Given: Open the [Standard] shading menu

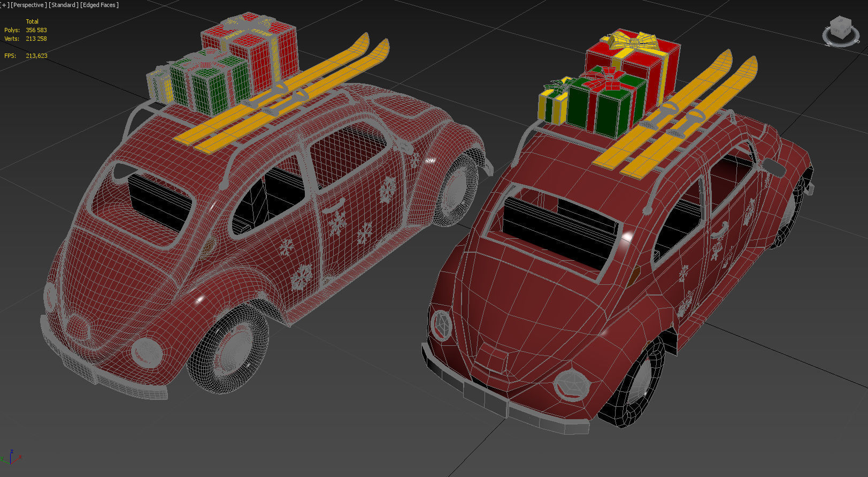Looking at the screenshot, I should coord(63,5).
